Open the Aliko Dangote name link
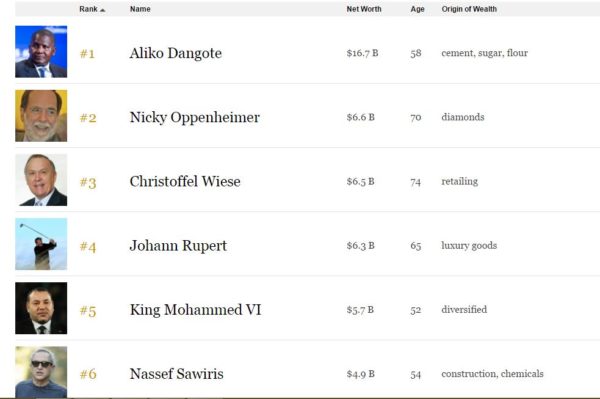The image size is (600, 399). [x=176, y=53]
